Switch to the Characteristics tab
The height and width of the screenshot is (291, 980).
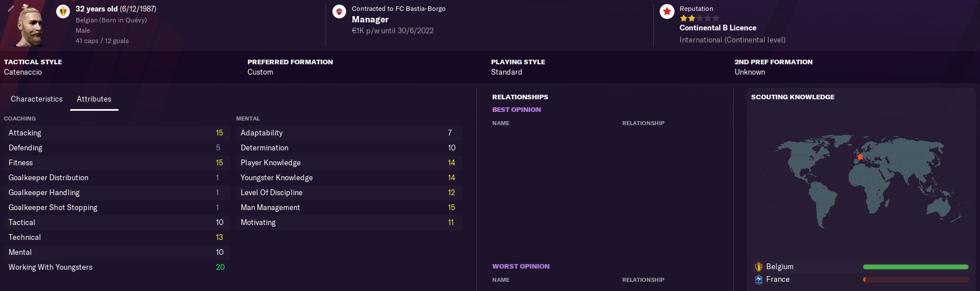(x=37, y=99)
